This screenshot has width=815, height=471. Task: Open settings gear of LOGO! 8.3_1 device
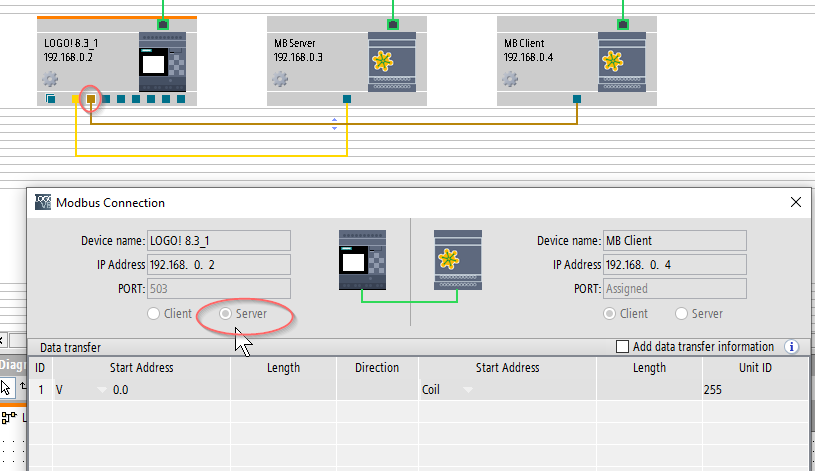[x=50, y=80]
